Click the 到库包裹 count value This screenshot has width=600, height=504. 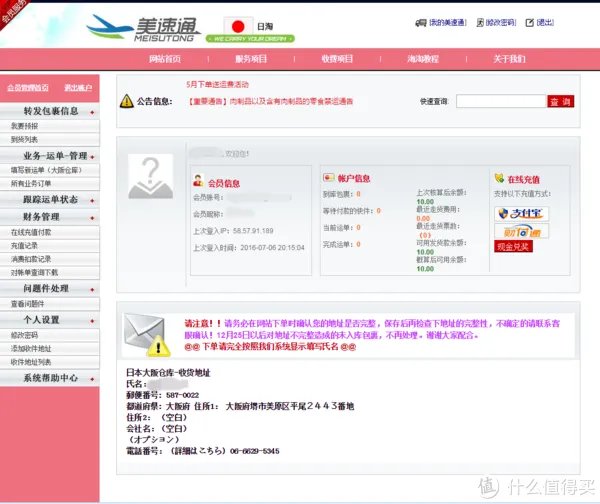click(359, 194)
